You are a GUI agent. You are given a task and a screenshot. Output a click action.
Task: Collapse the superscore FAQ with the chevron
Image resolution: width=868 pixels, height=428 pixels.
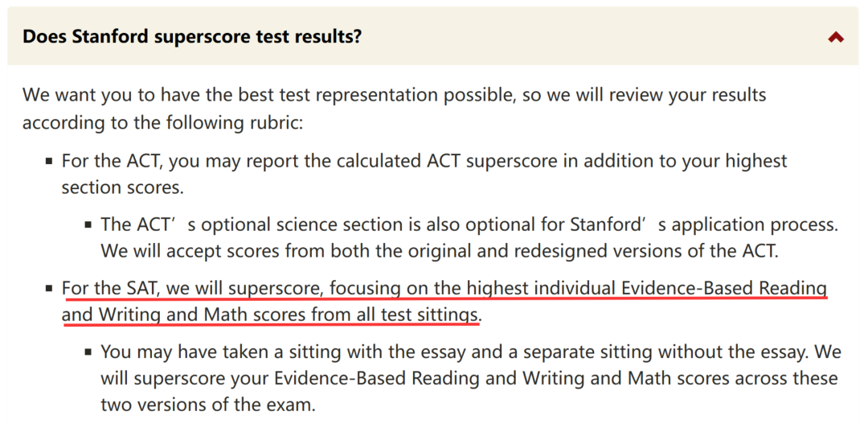pyautogui.click(x=836, y=37)
